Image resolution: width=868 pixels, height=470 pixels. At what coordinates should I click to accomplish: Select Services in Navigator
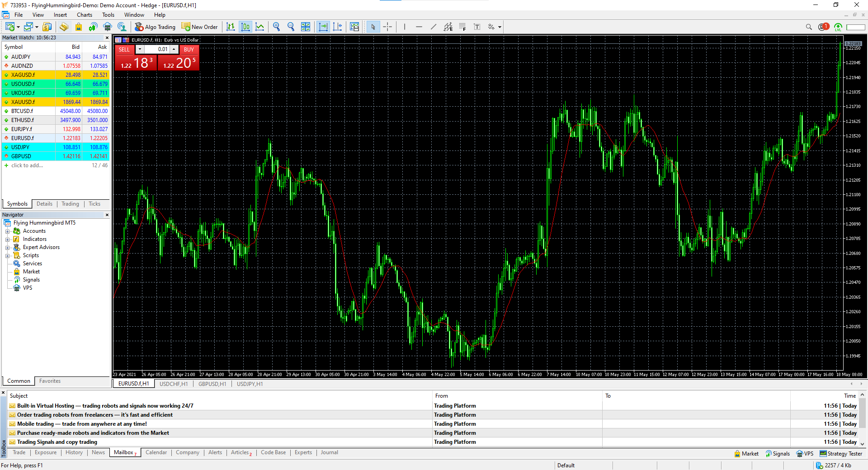coord(32,263)
